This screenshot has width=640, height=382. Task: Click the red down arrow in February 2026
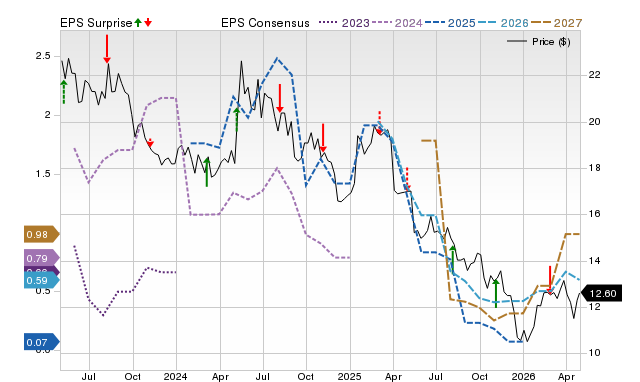tap(550, 280)
